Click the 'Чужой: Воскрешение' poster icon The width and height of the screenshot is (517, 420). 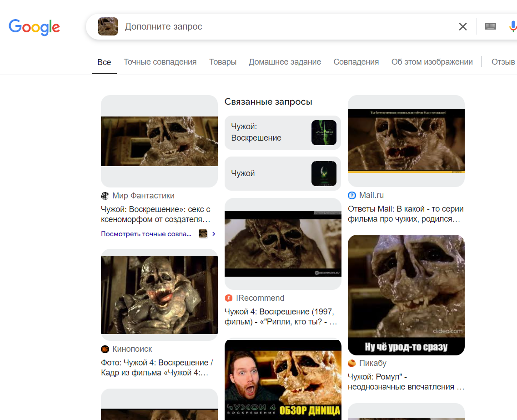(324, 132)
